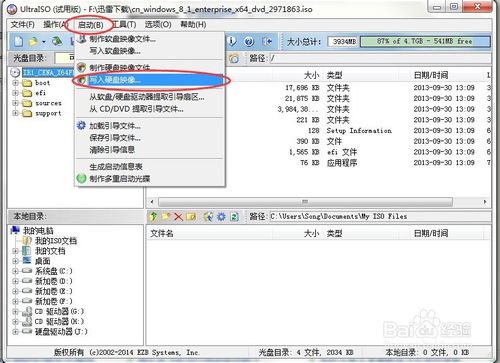This screenshot has height=363, width=500.
Task: Select 新加卷 (E:) in local tree
Action: 54,291
